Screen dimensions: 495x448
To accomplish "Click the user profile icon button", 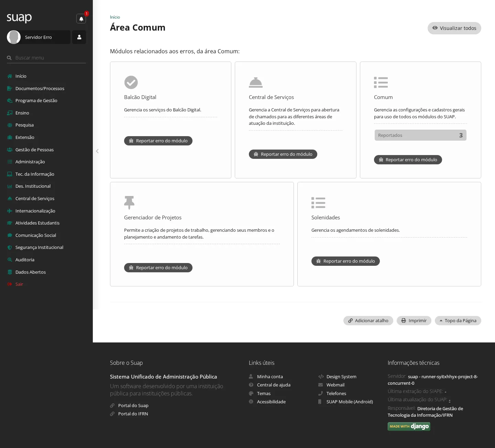I will tap(79, 37).
